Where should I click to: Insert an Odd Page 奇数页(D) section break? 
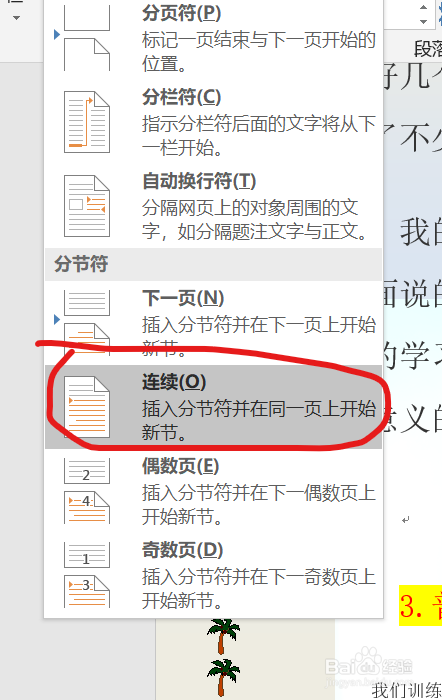pyautogui.click(x=213, y=575)
